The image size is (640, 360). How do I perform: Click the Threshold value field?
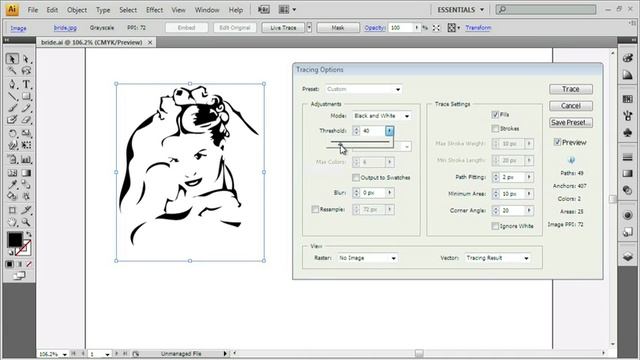pos(373,131)
